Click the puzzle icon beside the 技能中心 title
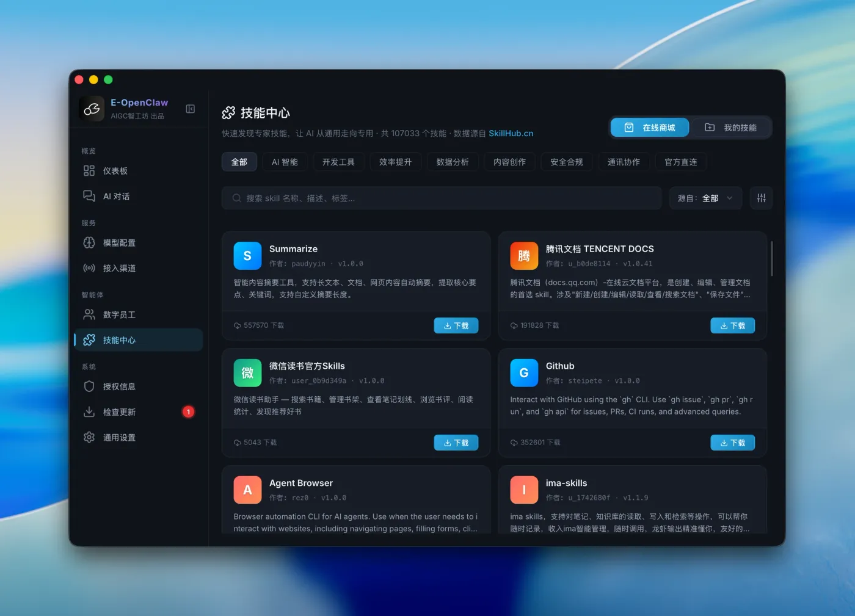855x616 pixels. [x=228, y=113]
